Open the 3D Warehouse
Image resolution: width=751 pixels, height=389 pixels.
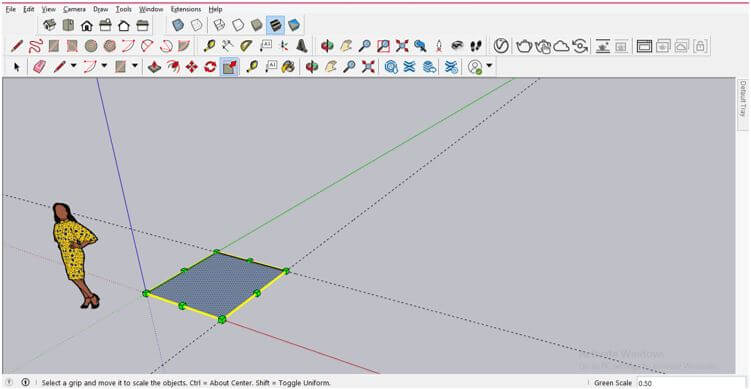(x=391, y=67)
